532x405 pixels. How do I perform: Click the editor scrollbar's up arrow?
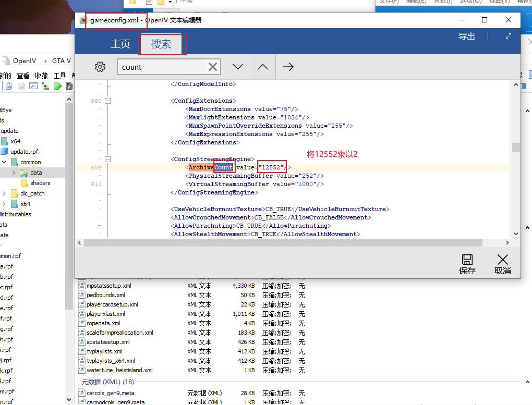(516, 84)
